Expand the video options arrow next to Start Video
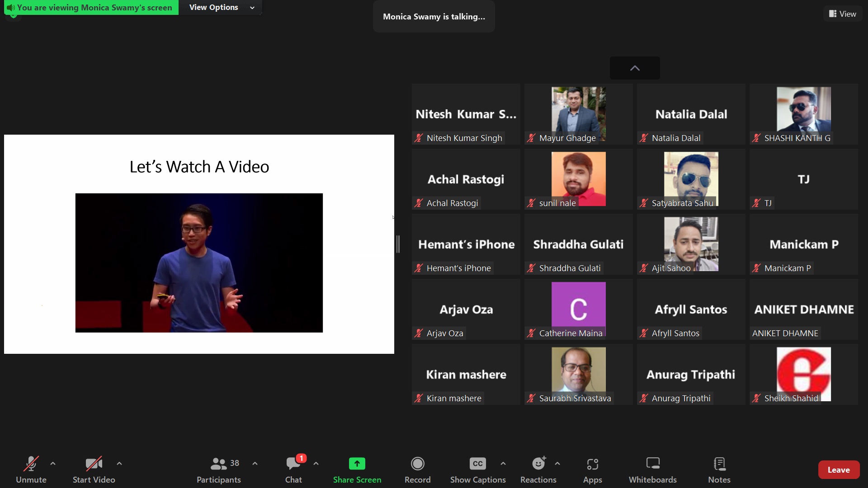 pyautogui.click(x=119, y=464)
